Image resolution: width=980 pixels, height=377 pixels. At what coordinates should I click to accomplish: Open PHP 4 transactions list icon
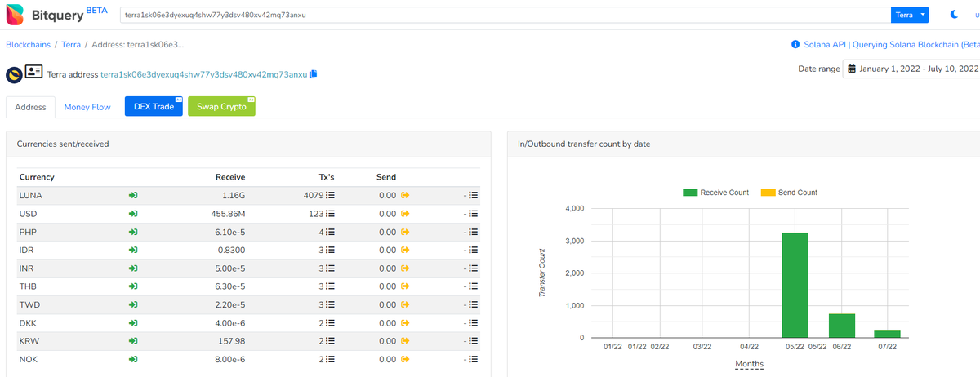coord(332,232)
